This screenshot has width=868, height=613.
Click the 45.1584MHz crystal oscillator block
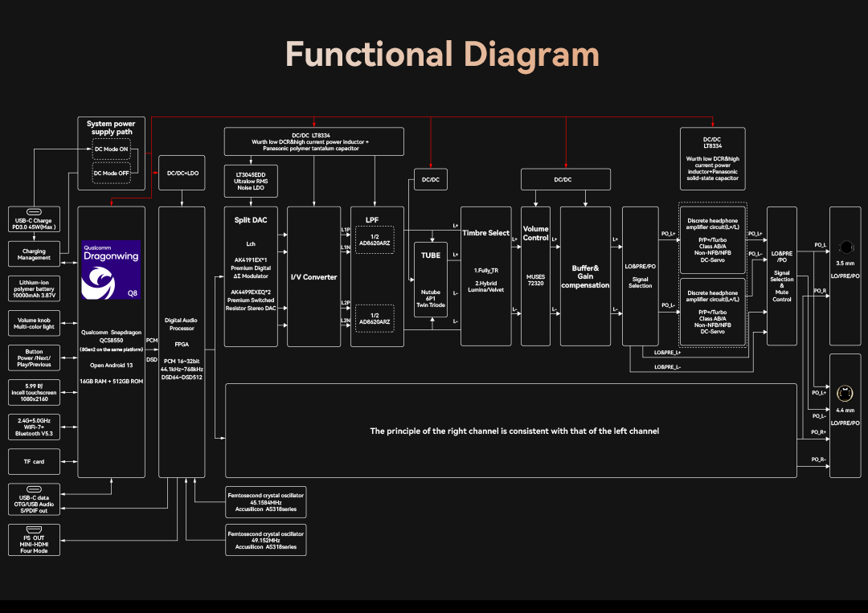tap(266, 502)
